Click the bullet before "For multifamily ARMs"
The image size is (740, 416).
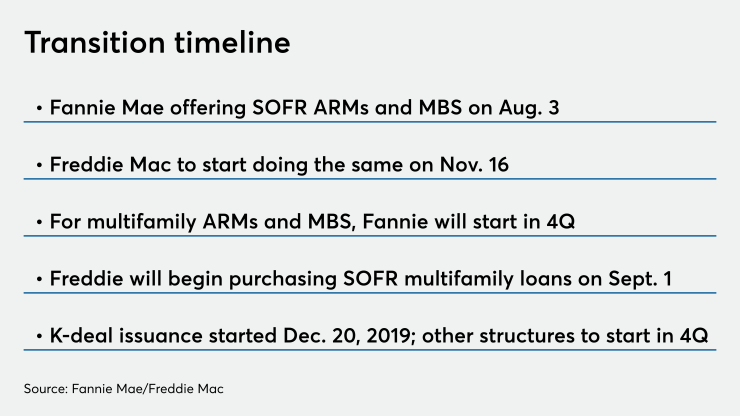click(38, 219)
